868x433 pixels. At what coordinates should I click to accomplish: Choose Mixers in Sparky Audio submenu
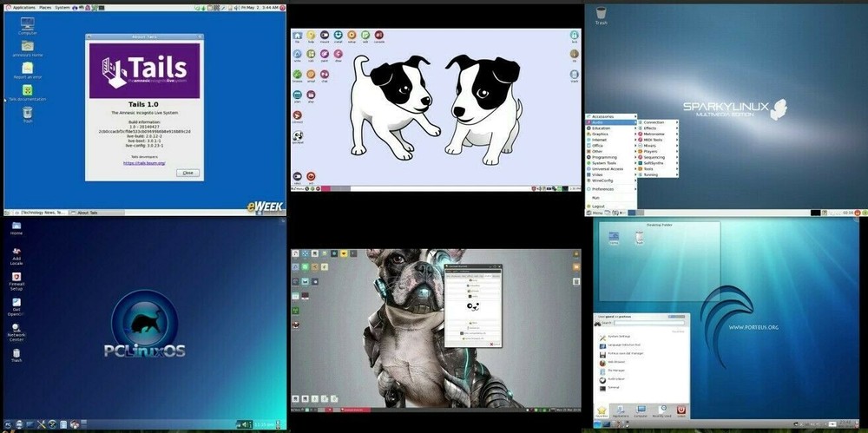pos(658,146)
